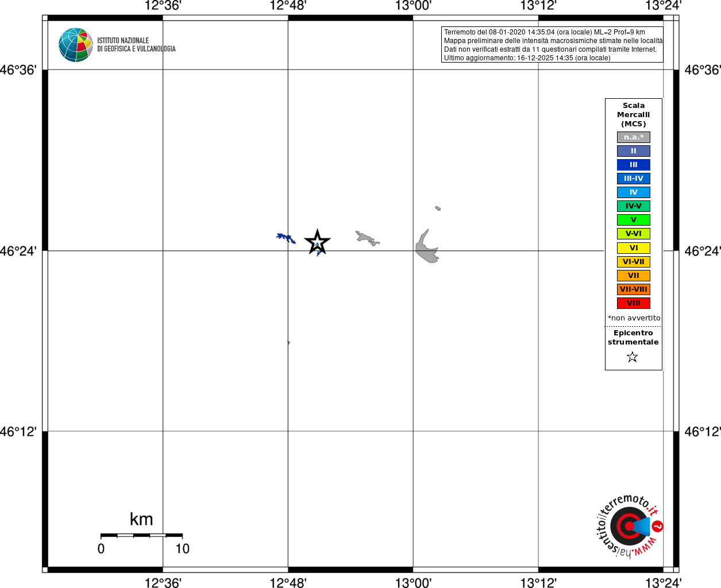
Task: Click the VI yellow legend swatch
Action: 634,248
